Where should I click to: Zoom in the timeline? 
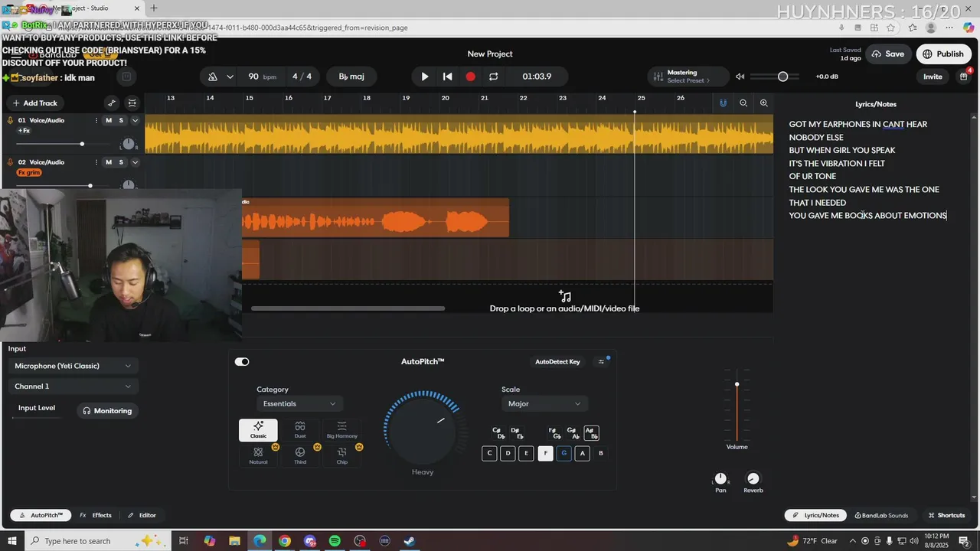coord(763,103)
